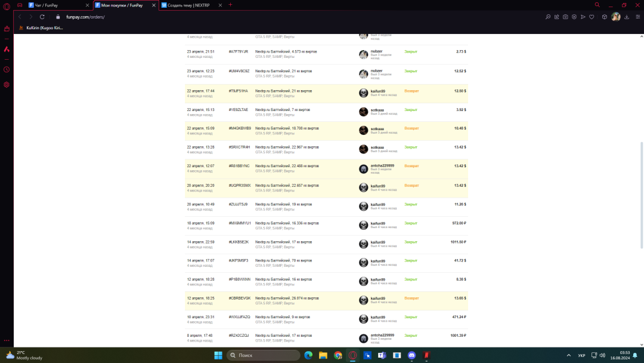
Task: Open the Easy Setup sliders icon
Action: pyautogui.click(x=638, y=17)
